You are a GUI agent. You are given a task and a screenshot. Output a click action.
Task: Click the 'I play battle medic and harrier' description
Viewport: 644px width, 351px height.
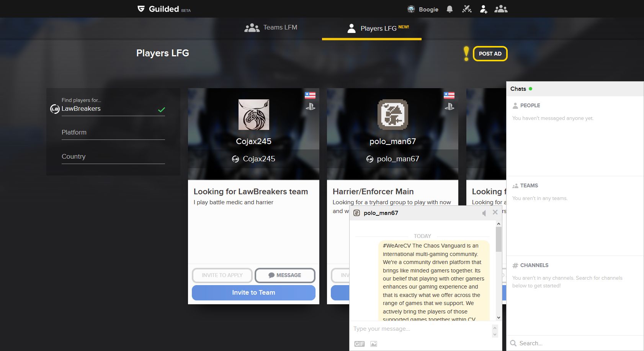coord(234,202)
